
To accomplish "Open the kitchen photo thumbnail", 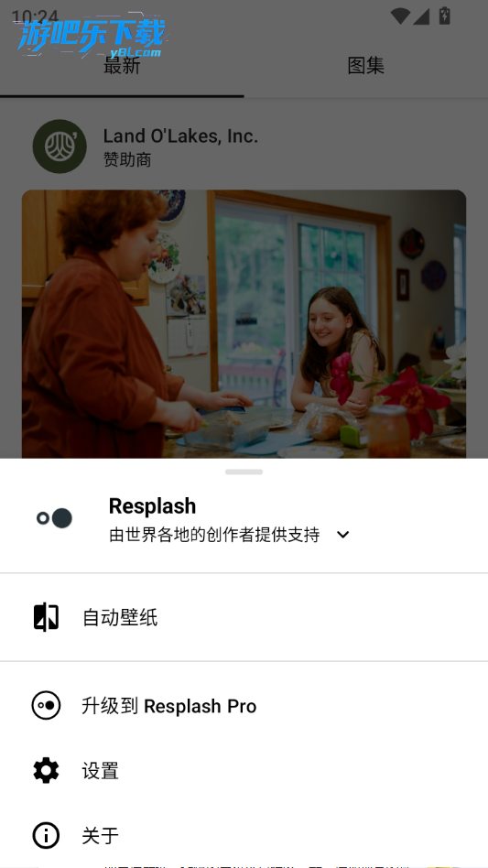I will point(244,324).
